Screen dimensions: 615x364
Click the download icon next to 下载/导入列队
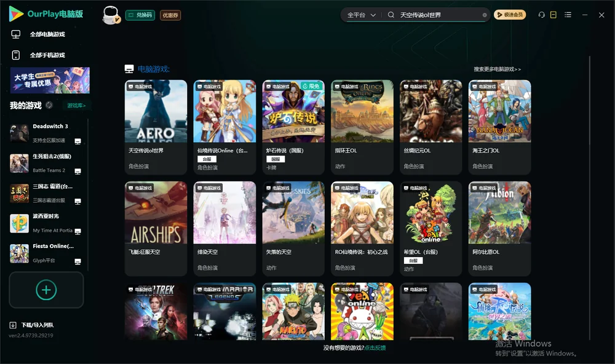point(13,325)
